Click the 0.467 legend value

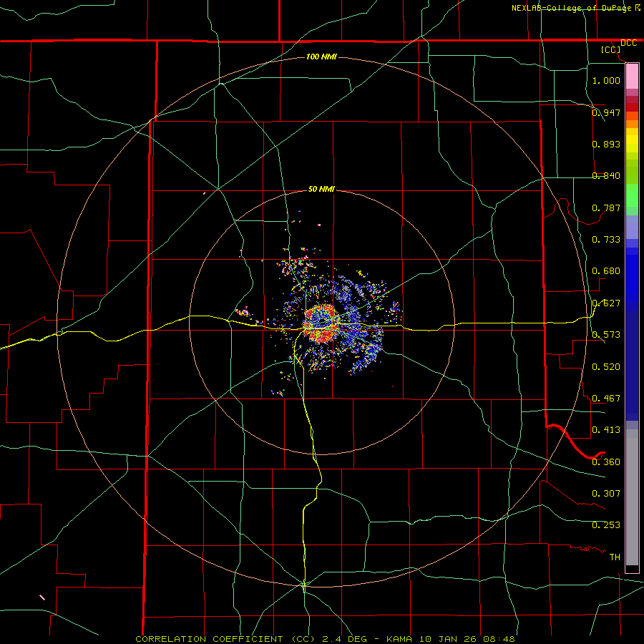coord(606,398)
